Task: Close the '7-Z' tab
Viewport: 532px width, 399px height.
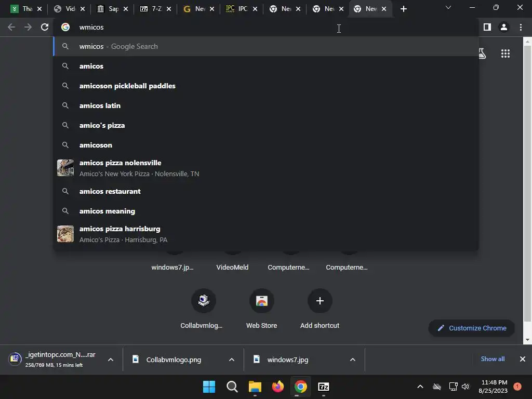Action: coord(169,9)
